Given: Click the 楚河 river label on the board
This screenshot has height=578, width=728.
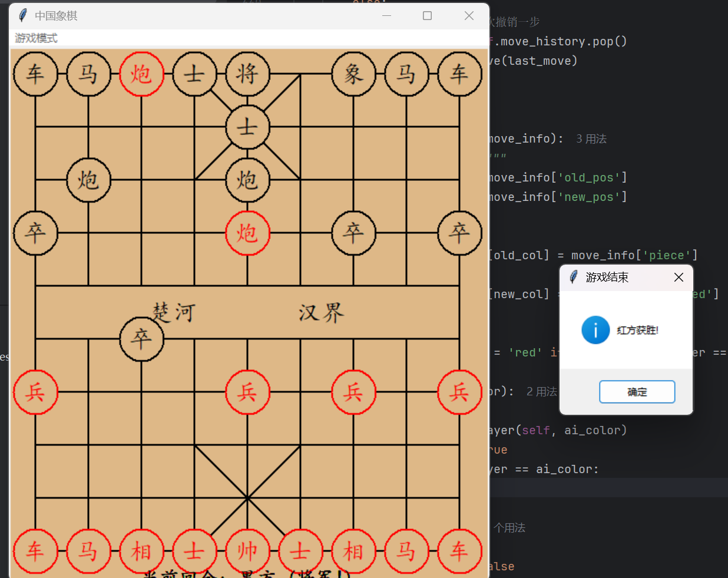Looking at the screenshot, I should pos(173,312).
